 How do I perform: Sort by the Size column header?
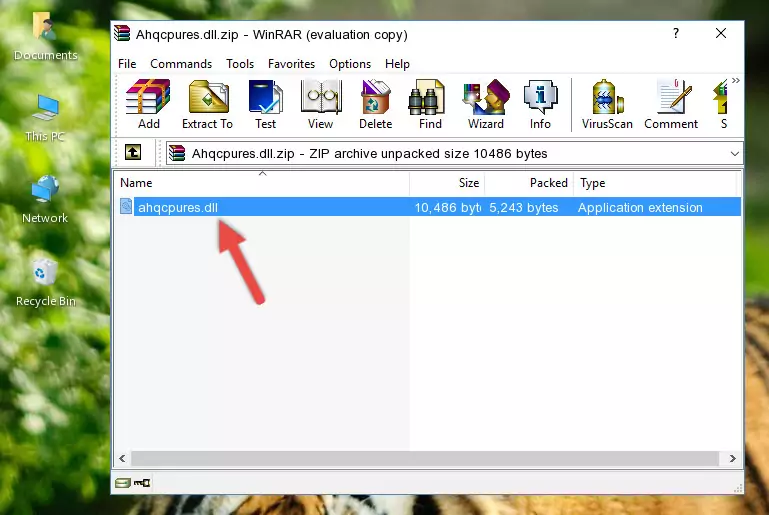tap(447, 183)
